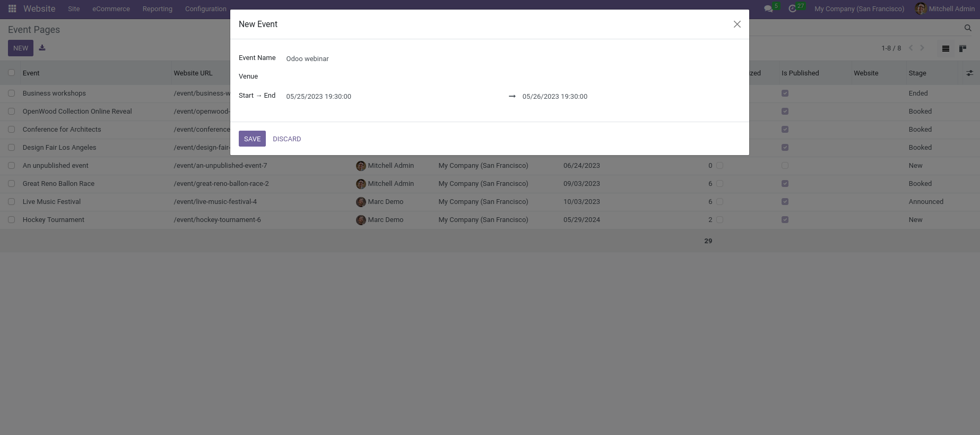This screenshot has width=980, height=435.
Task: Click Marc Demo avatar in Hockey Tournament row
Action: pos(361,220)
